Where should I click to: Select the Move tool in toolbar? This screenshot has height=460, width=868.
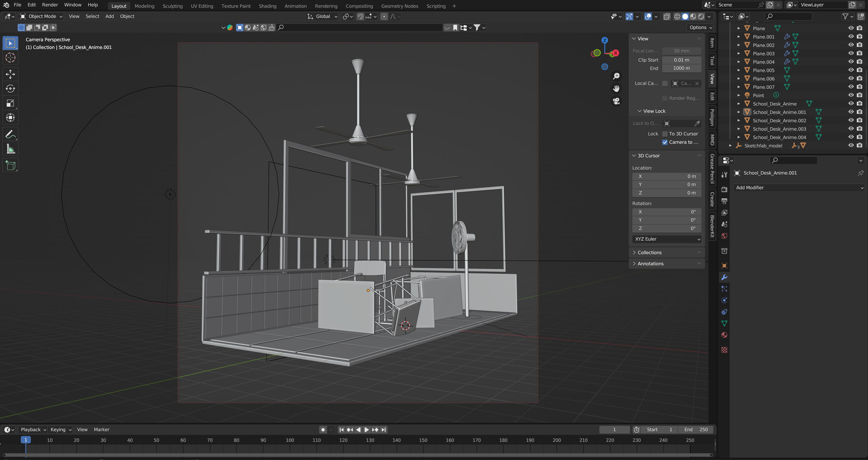(x=10, y=74)
